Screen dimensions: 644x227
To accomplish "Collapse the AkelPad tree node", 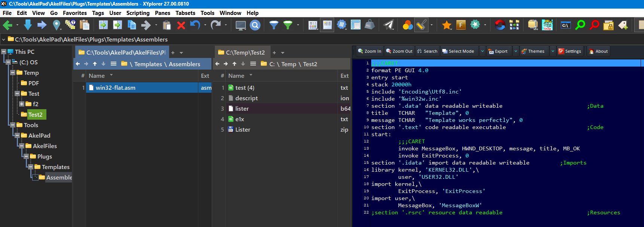I will tap(17, 135).
